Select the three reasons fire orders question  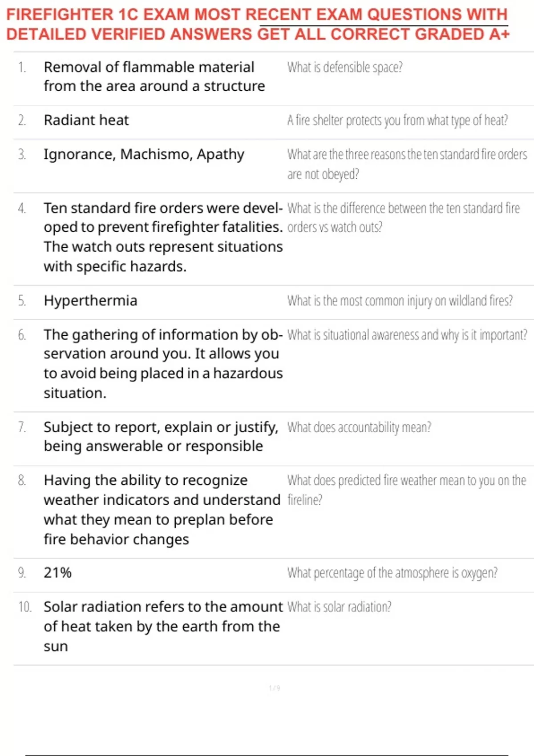point(407,164)
